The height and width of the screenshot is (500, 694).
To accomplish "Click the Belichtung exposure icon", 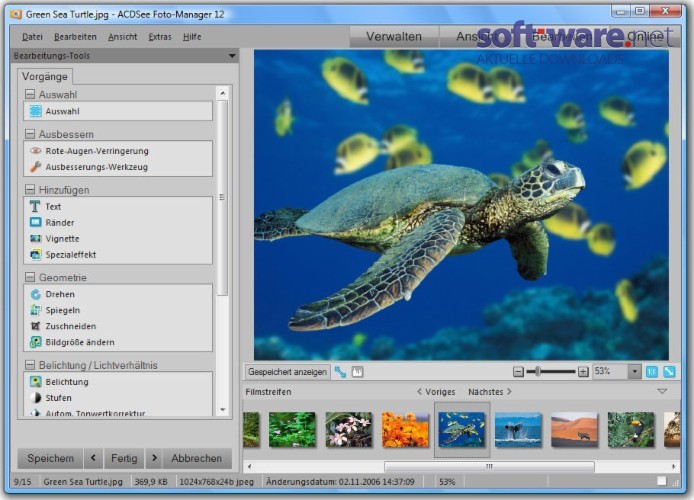I will [35, 382].
